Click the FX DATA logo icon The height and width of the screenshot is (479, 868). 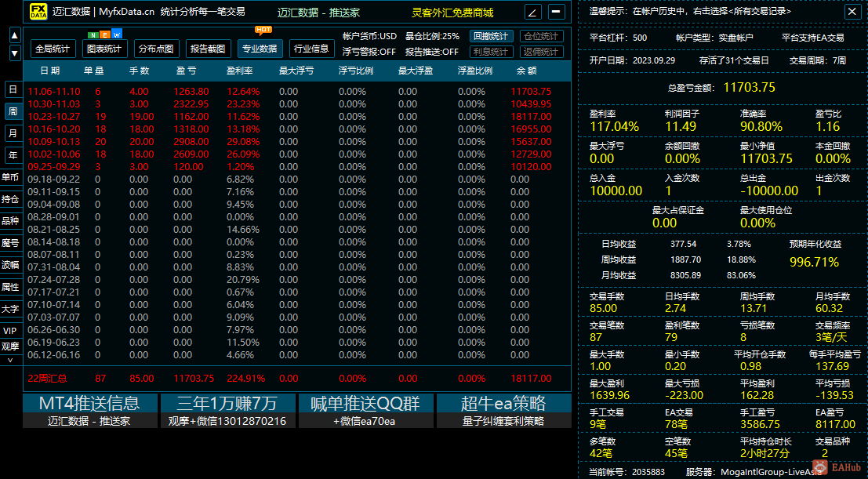tap(38, 11)
